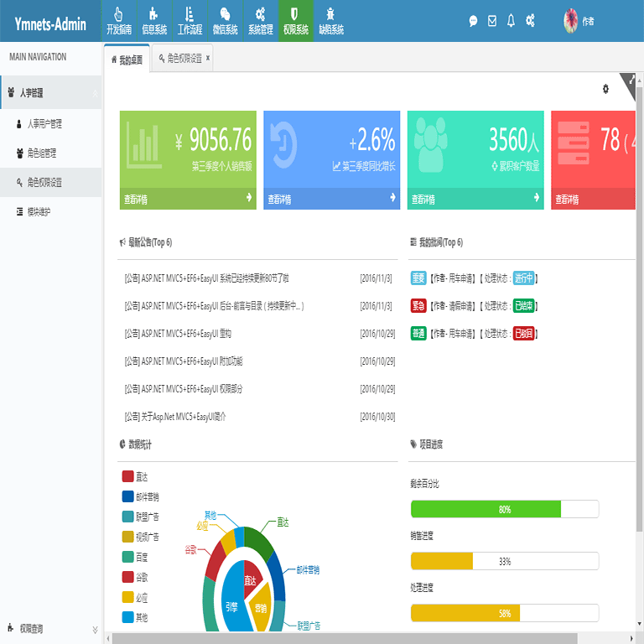Open announcement EasyUI 重构
Screen dimensions: 644x644
click(x=178, y=334)
